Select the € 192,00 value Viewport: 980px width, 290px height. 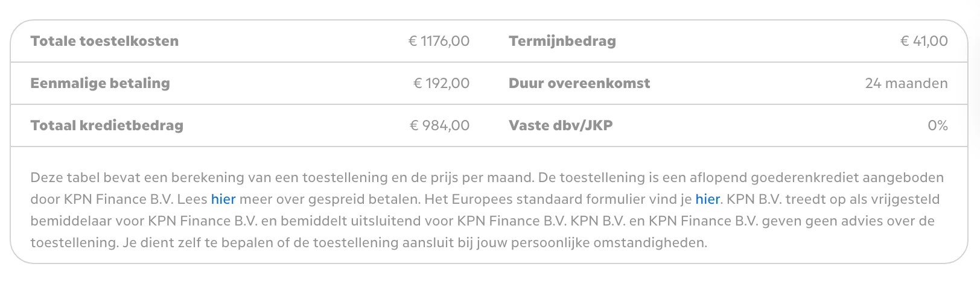pos(441,84)
